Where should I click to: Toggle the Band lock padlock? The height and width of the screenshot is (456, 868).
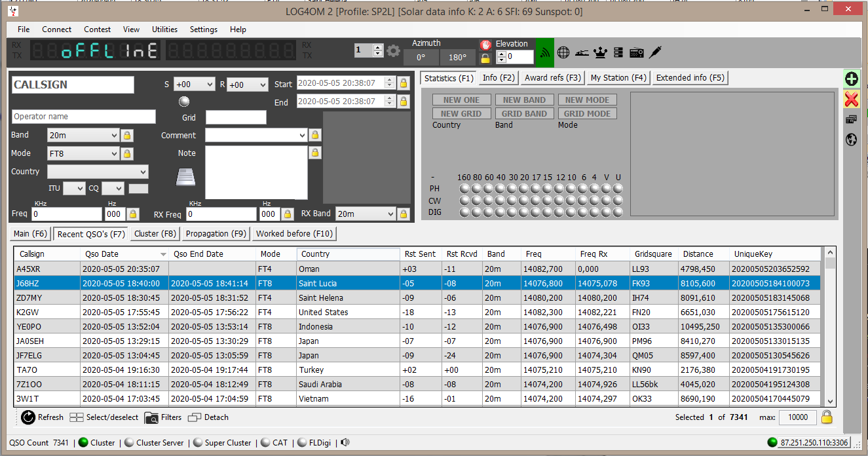click(x=127, y=136)
